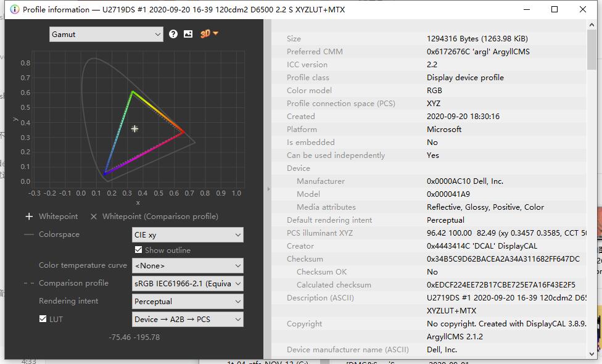Image resolution: width=602 pixels, height=364 pixels.
Task: Click the 'Device manufacturer name (ASCII)' label
Action: [x=348, y=349]
